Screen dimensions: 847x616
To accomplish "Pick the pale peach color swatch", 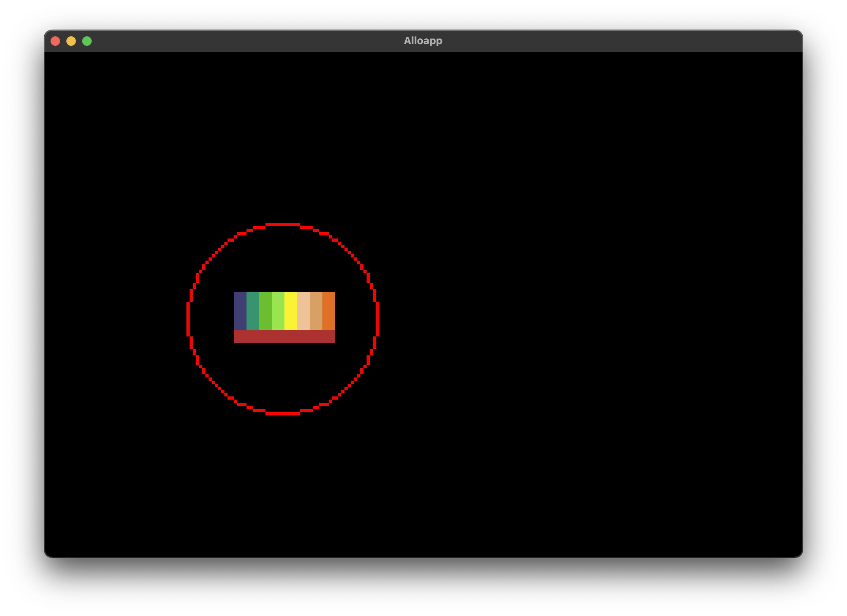I will pos(303,311).
